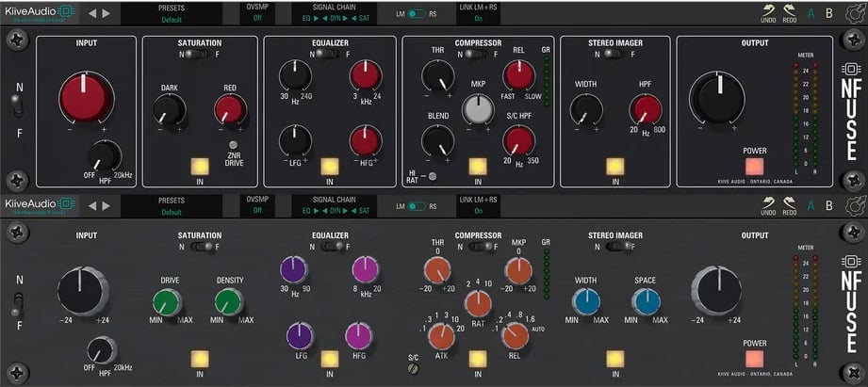Screen dimensions: 868x387
Task: Click POWER button on top plugin
Action: click(x=754, y=167)
